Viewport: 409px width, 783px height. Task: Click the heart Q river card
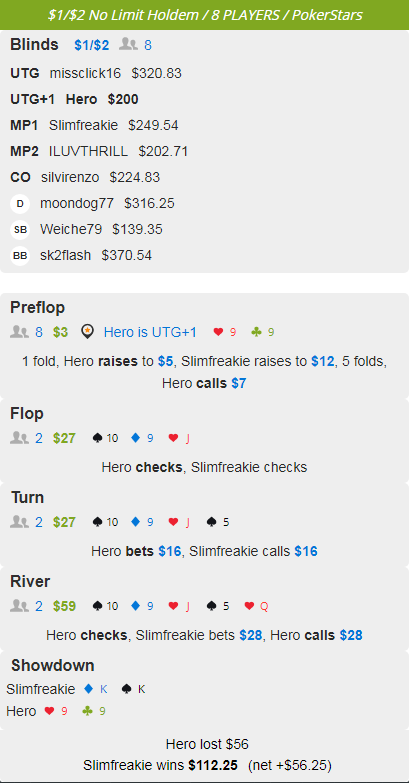pyautogui.click(x=256, y=606)
